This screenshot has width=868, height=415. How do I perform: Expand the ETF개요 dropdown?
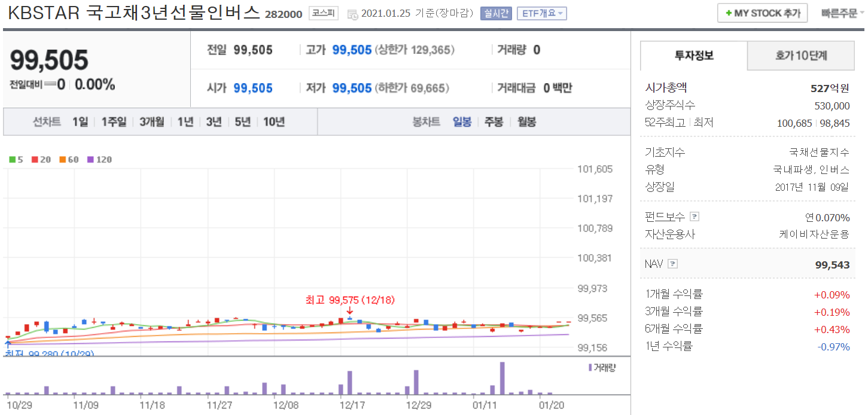coord(541,13)
